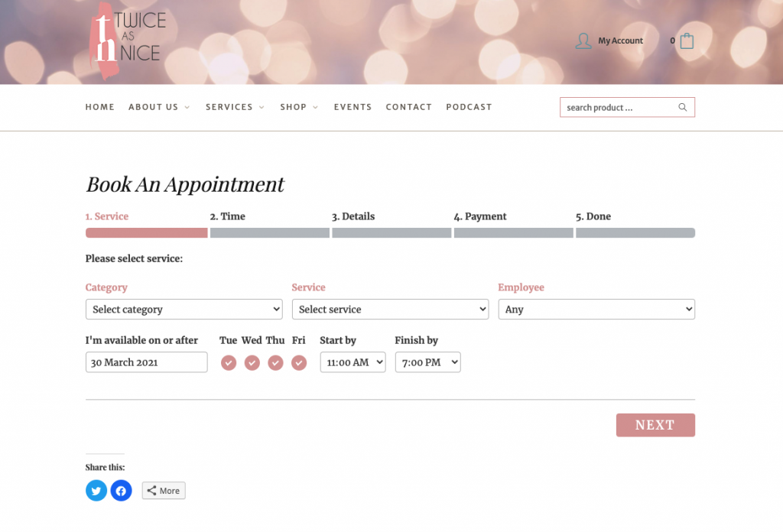Uncheck the Tue availability checkbox
Image resolution: width=783 pixels, height=532 pixels.
(229, 363)
